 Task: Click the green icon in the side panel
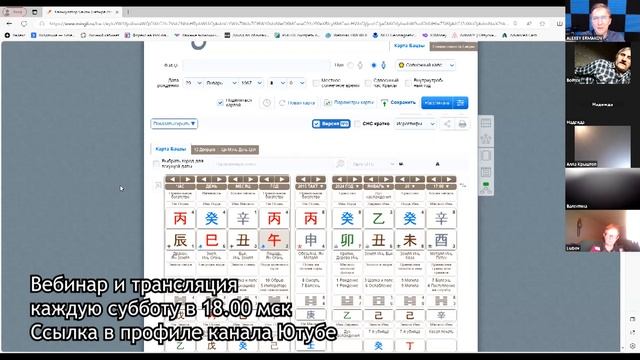pyautogui.click(x=486, y=187)
